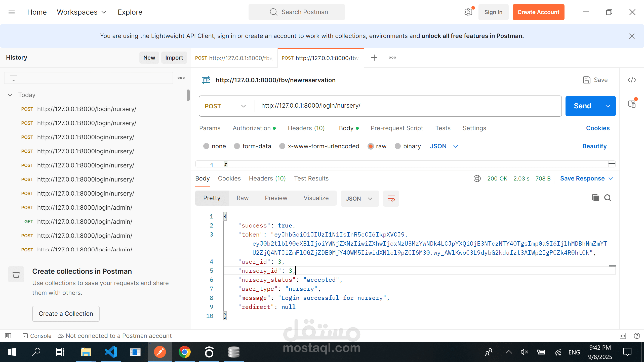Open the code snippet panel icon

click(x=632, y=80)
